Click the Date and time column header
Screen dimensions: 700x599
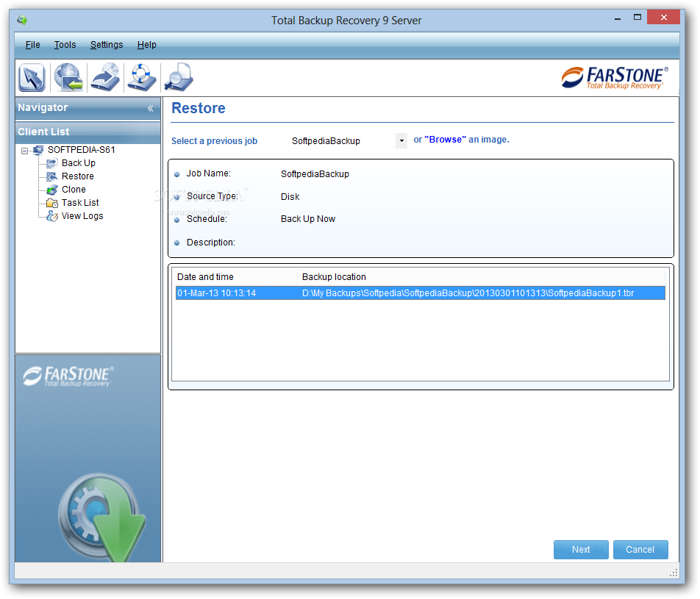pyautogui.click(x=235, y=277)
